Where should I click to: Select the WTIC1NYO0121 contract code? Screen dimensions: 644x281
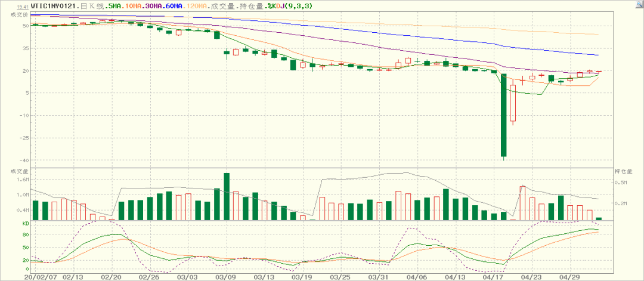click(x=54, y=7)
